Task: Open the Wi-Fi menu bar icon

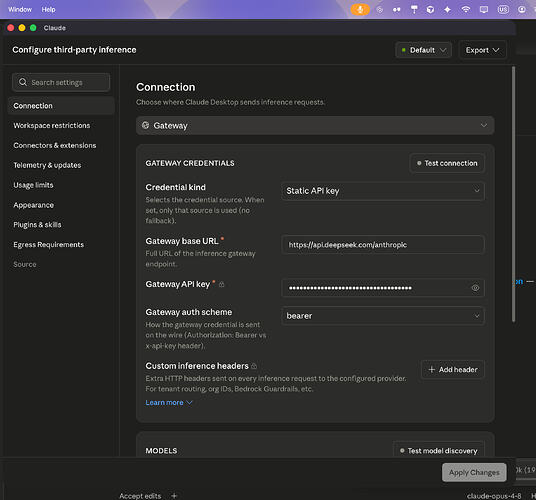Action: point(466,9)
